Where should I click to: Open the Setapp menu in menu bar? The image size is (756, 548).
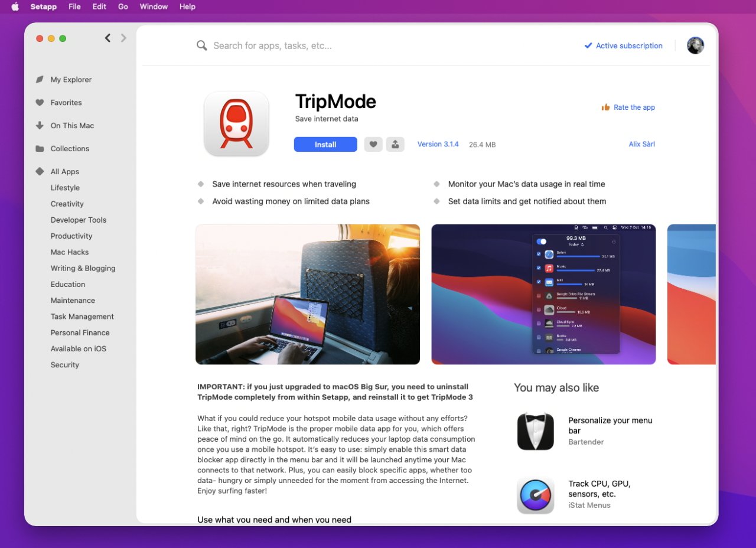coord(44,6)
